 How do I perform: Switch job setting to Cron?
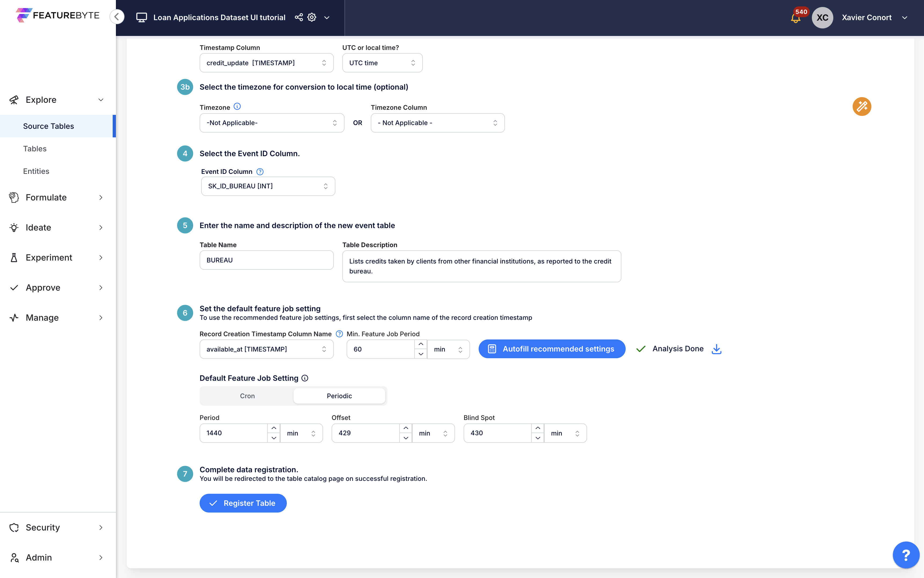[247, 396]
